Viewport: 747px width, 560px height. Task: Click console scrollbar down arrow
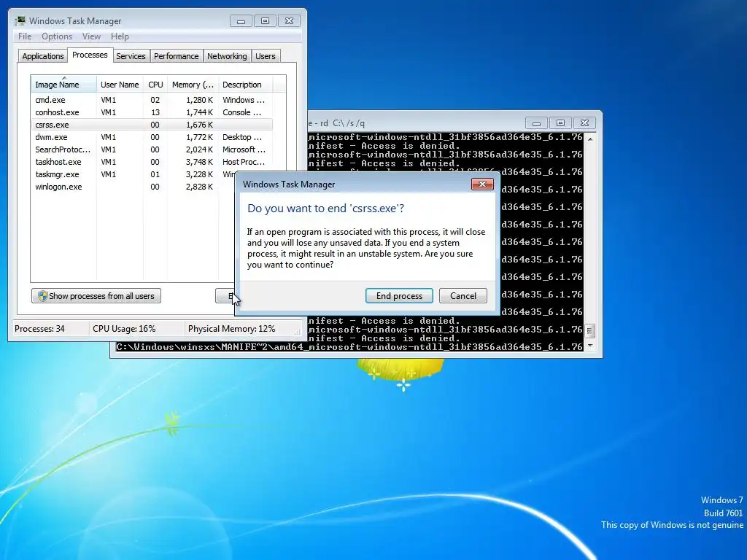click(590, 346)
